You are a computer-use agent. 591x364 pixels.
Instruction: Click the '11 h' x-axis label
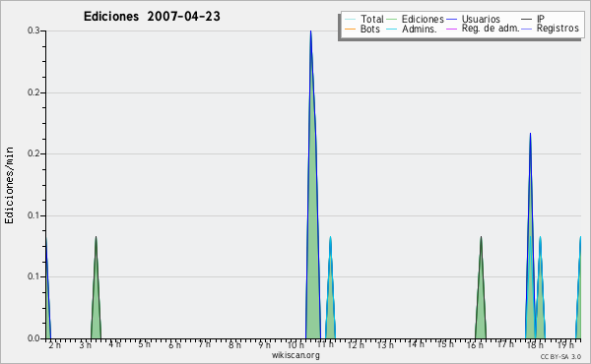[325, 344]
